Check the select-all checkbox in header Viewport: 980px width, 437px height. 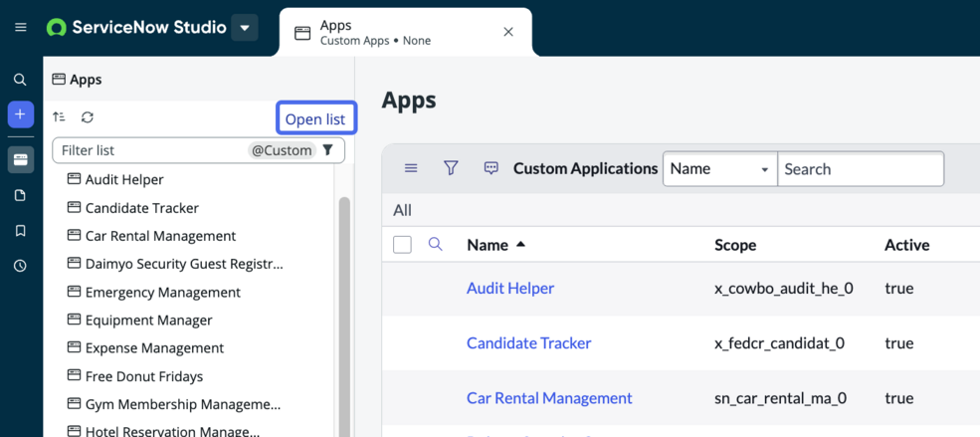click(x=403, y=245)
